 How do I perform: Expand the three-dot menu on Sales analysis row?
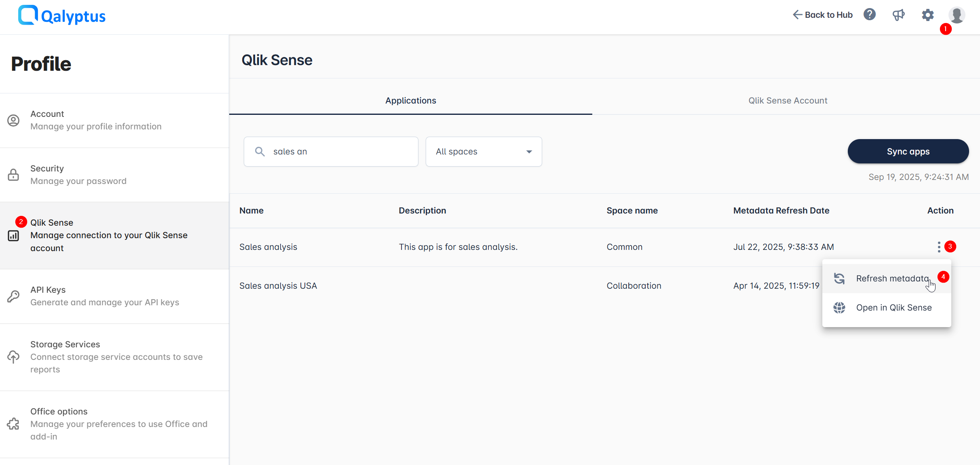(x=939, y=247)
